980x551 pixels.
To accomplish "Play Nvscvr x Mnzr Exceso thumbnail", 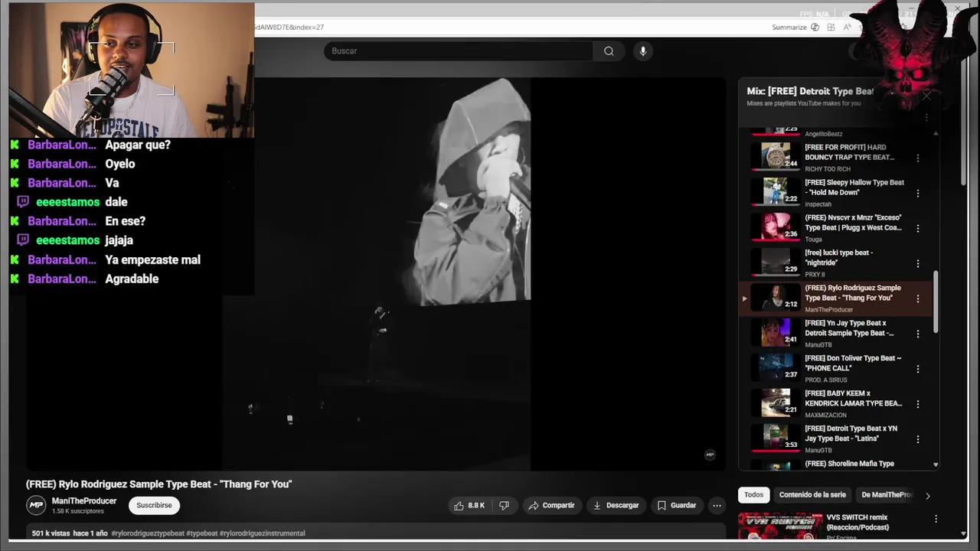I will pos(776,227).
